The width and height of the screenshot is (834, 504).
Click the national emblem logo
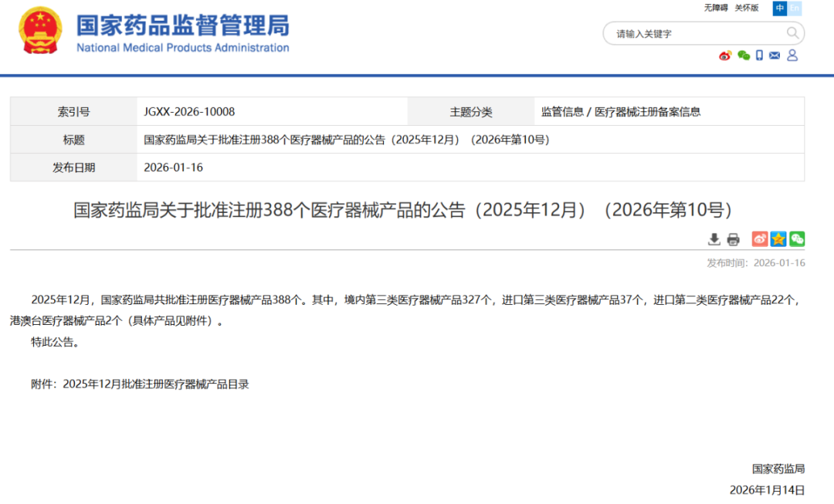click(x=40, y=30)
